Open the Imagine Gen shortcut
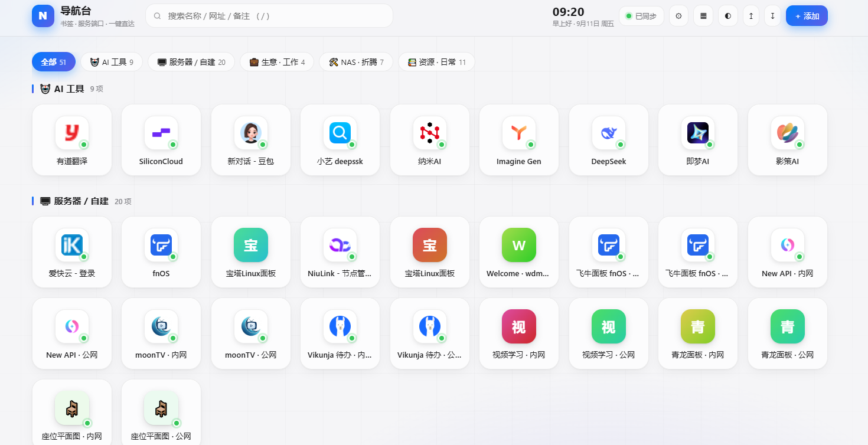 click(x=519, y=140)
